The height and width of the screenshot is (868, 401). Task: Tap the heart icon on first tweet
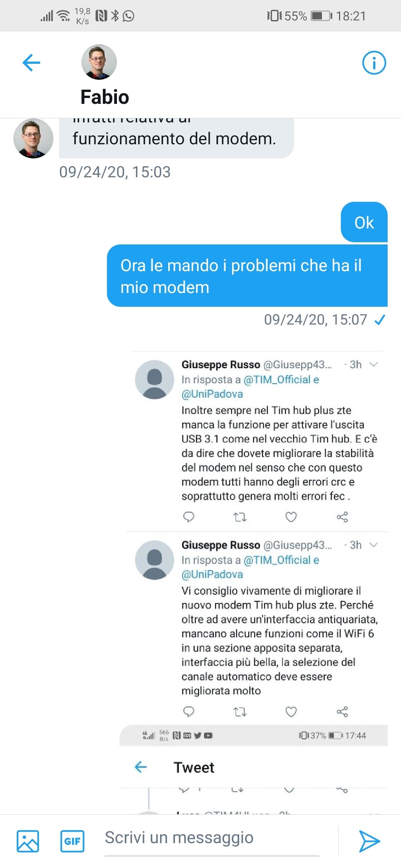click(x=291, y=517)
